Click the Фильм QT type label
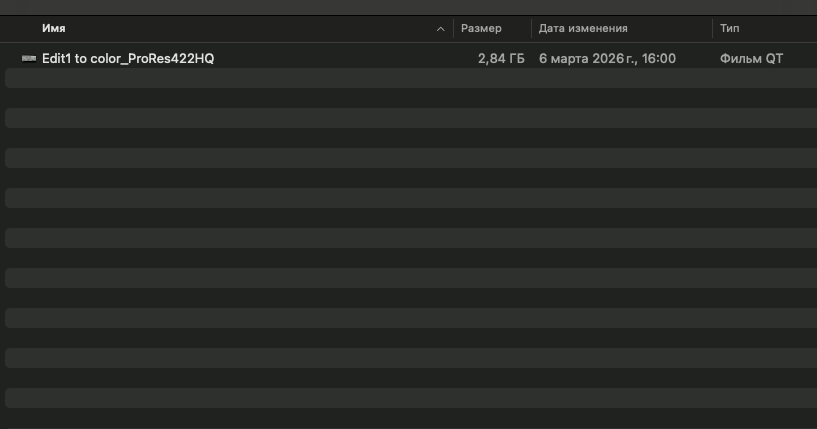 (751, 59)
